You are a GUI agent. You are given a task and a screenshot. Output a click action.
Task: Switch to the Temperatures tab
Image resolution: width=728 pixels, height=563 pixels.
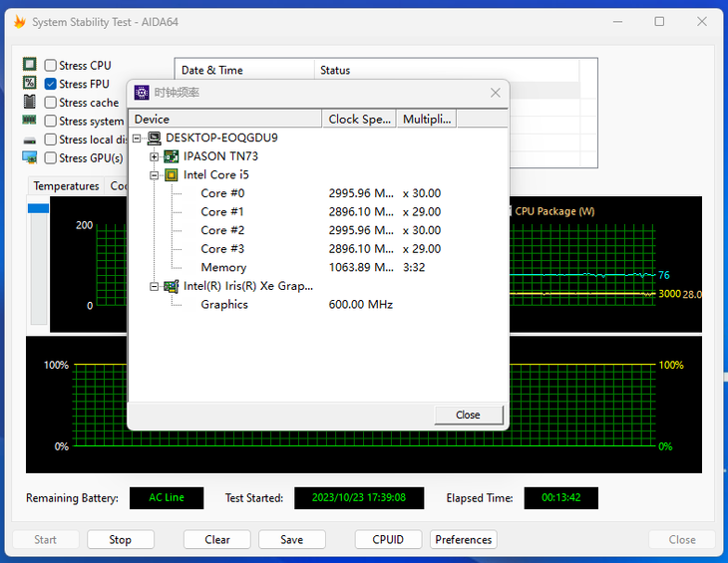coord(67,186)
